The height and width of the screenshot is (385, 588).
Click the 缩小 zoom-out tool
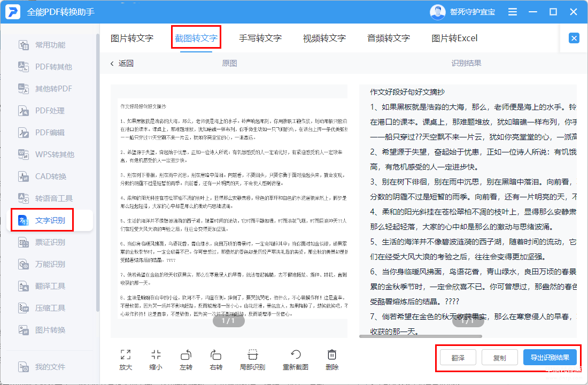click(156, 360)
